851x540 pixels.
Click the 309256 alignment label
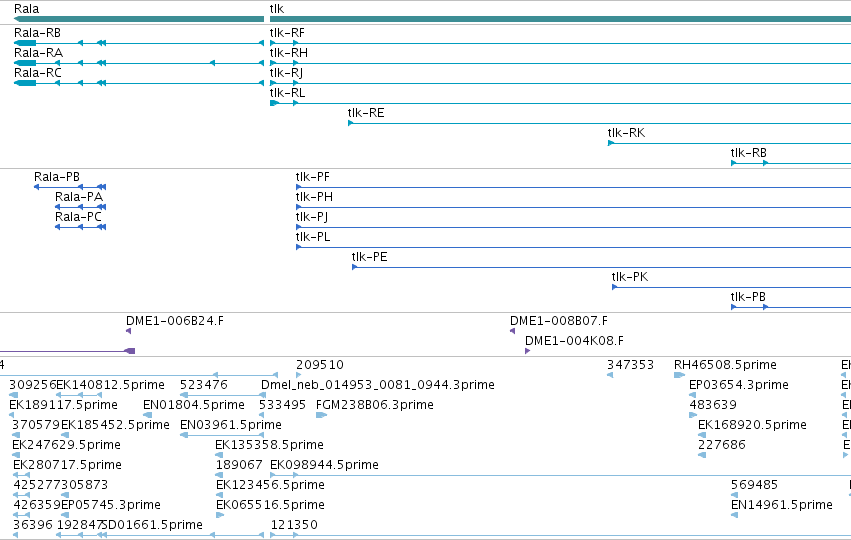tap(33, 386)
